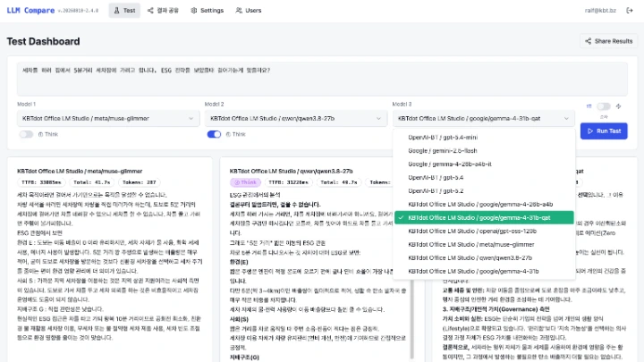Click the 'Model 1' label

point(26,105)
